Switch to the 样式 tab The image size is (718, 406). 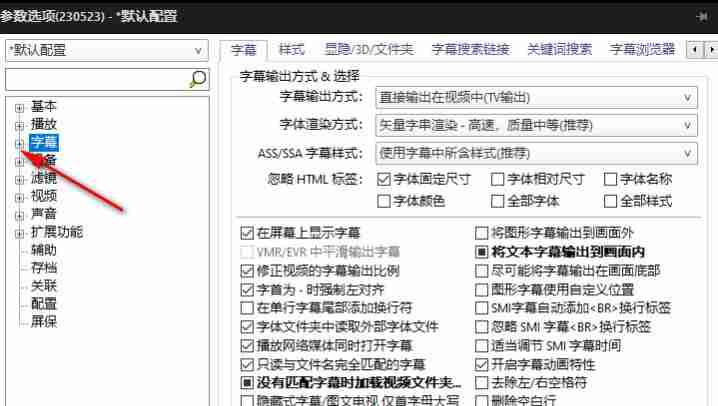click(292, 49)
